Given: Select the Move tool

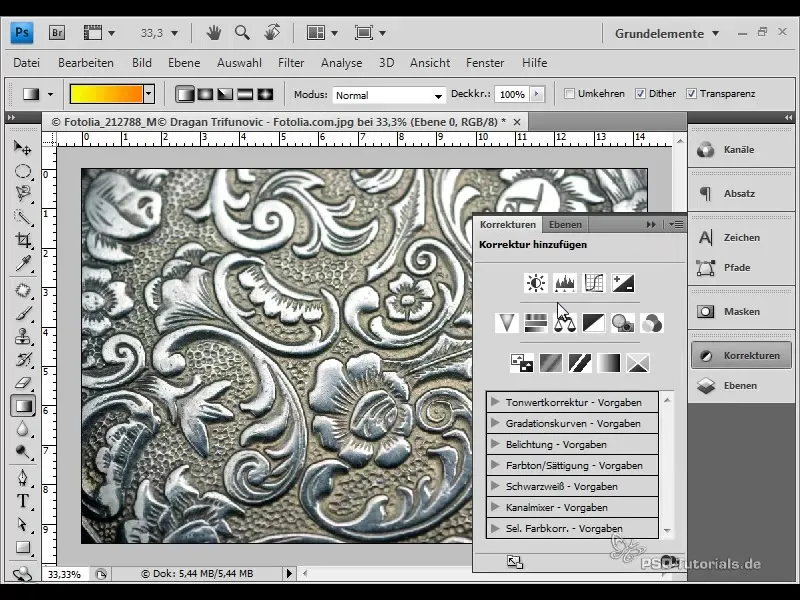Looking at the screenshot, I should (22, 147).
